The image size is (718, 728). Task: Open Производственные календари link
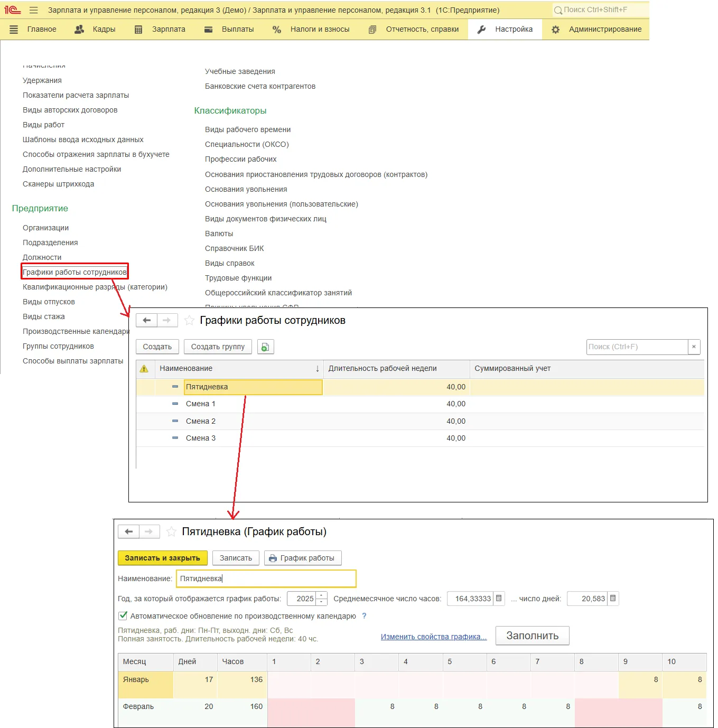coord(76,331)
